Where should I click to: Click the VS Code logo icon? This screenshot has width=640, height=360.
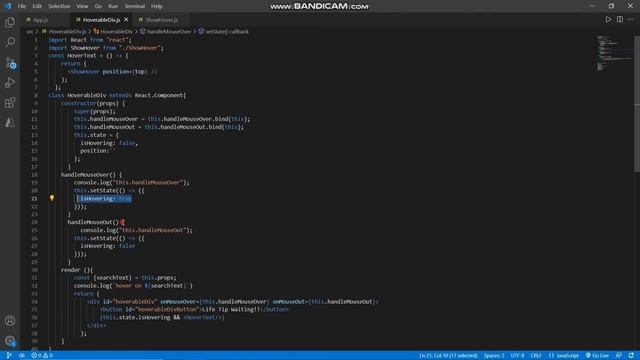[x=7, y=6]
